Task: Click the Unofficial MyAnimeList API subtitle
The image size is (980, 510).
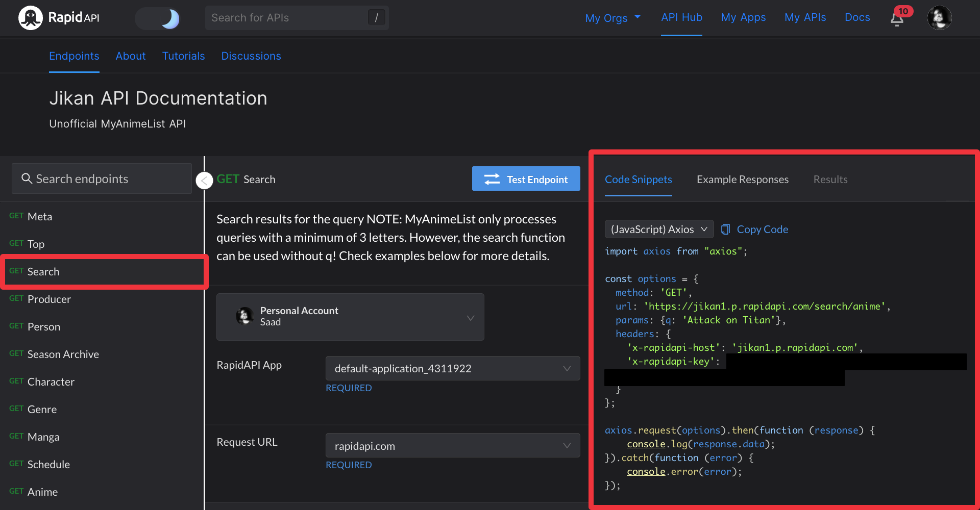Action: (x=117, y=124)
